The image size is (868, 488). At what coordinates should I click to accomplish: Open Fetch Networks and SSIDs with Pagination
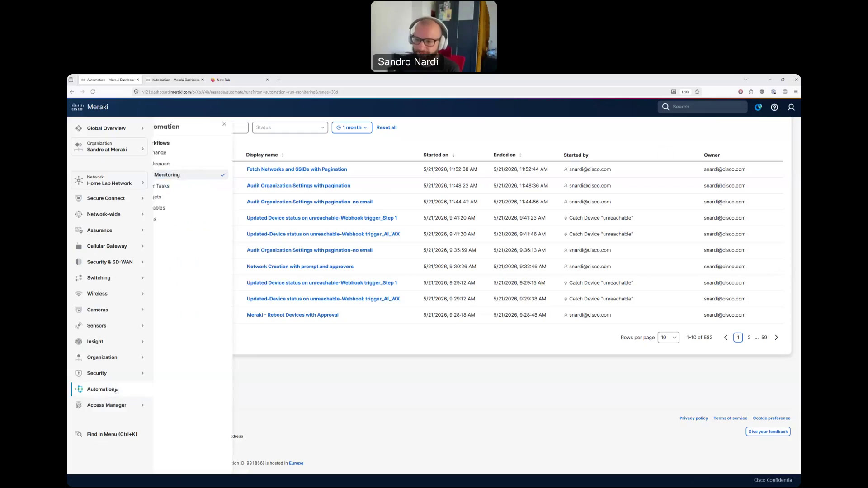(297, 169)
